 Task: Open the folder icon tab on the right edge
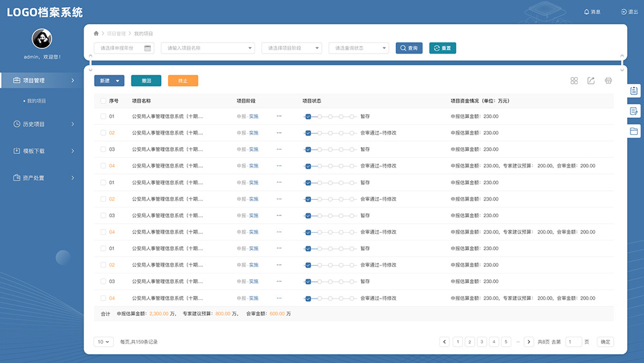[x=634, y=131]
